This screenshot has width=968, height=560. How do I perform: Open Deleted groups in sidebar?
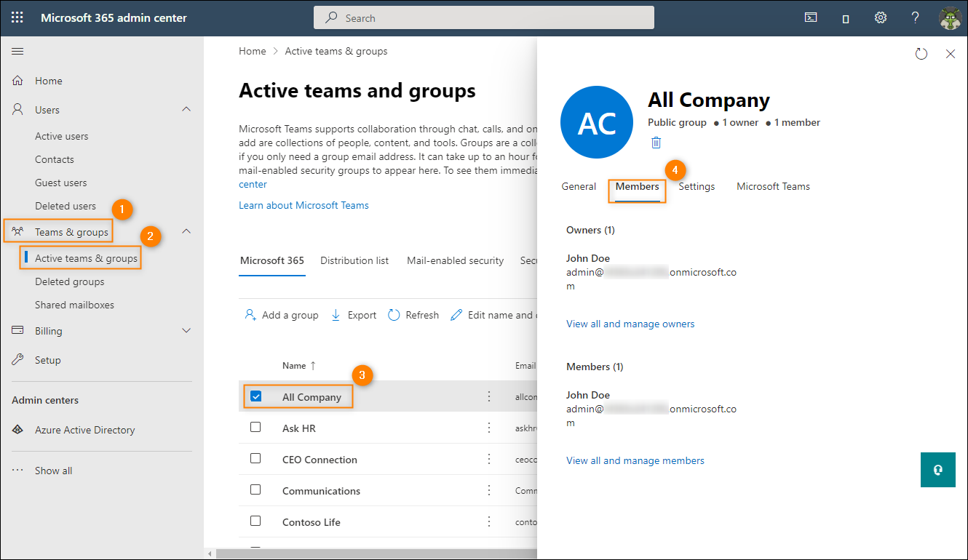point(70,281)
